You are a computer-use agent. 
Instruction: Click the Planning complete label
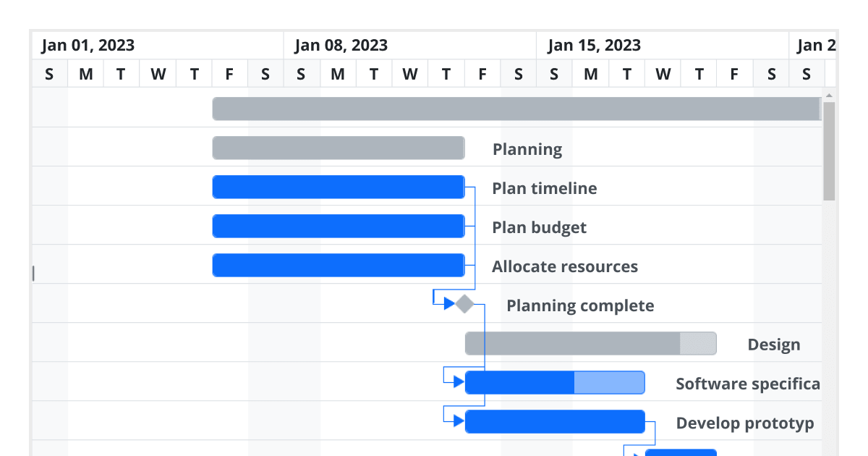click(580, 305)
